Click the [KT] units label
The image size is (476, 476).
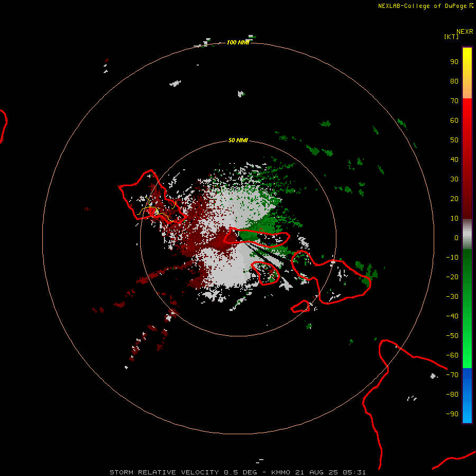click(x=452, y=36)
